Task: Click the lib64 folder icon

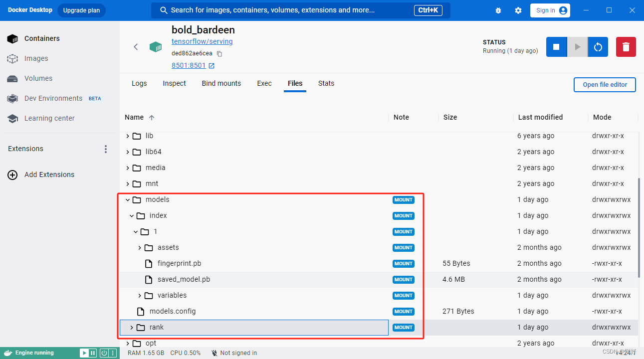Action: [x=137, y=152]
